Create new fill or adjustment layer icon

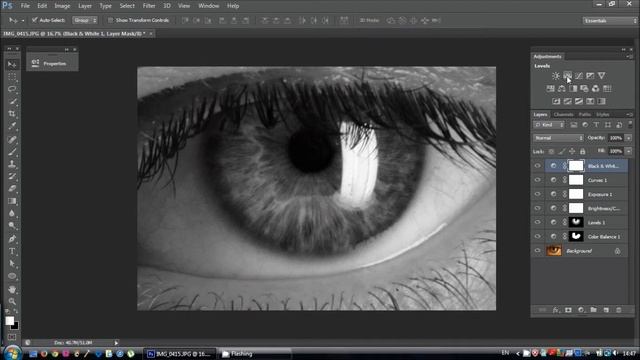click(x=581, y=310)
